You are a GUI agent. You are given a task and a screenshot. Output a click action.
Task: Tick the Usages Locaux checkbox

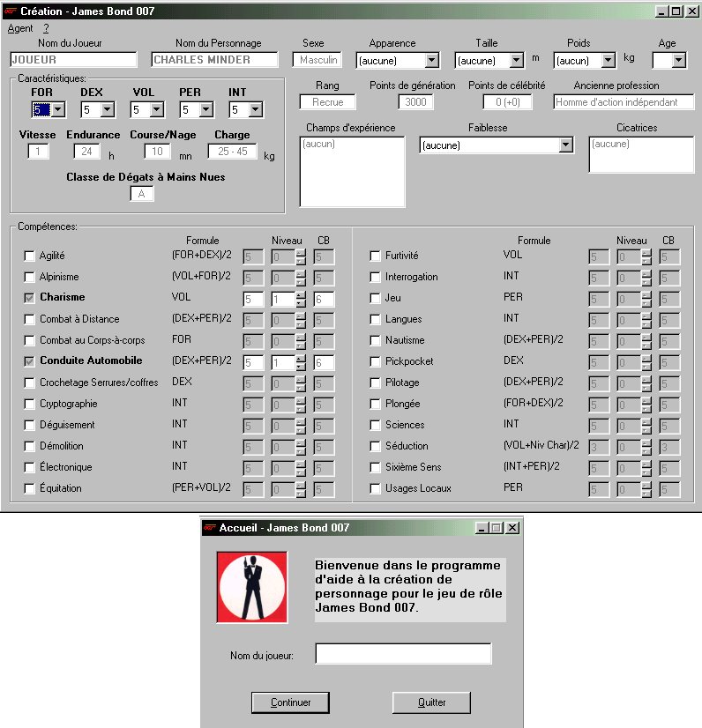pos(375,488)
